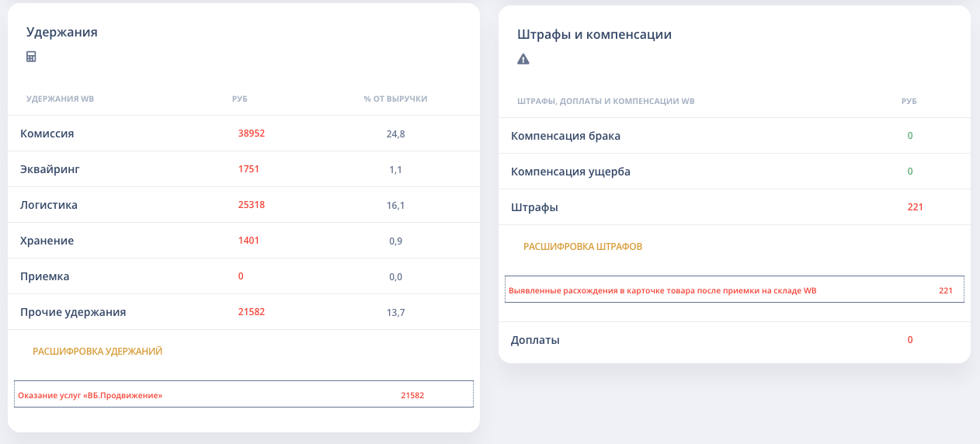Click the % ОТ ВЫРУЧКИ column header
Screen dimensions: 980x444
click(x=395, y=99)
